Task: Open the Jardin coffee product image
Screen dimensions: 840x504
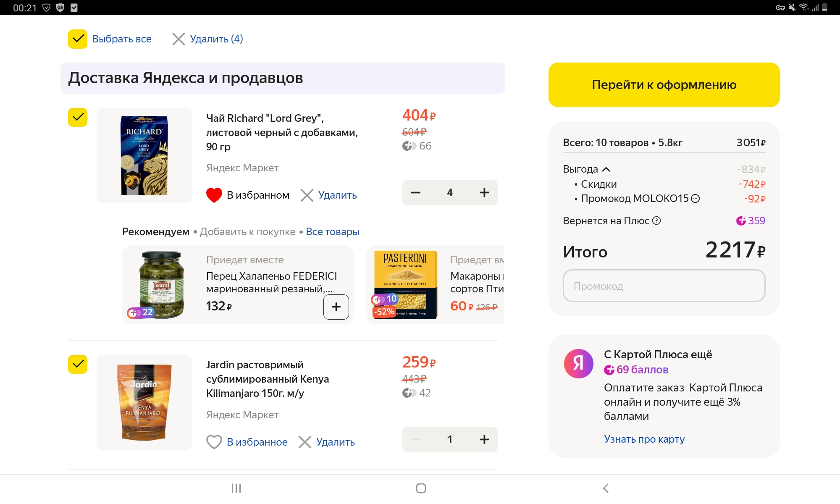Action: coord(144,402)
